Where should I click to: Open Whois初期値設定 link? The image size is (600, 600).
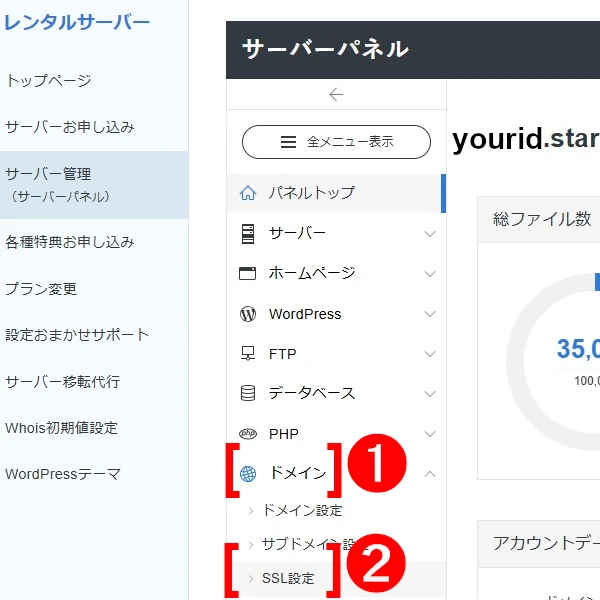(x=61, y=428)
